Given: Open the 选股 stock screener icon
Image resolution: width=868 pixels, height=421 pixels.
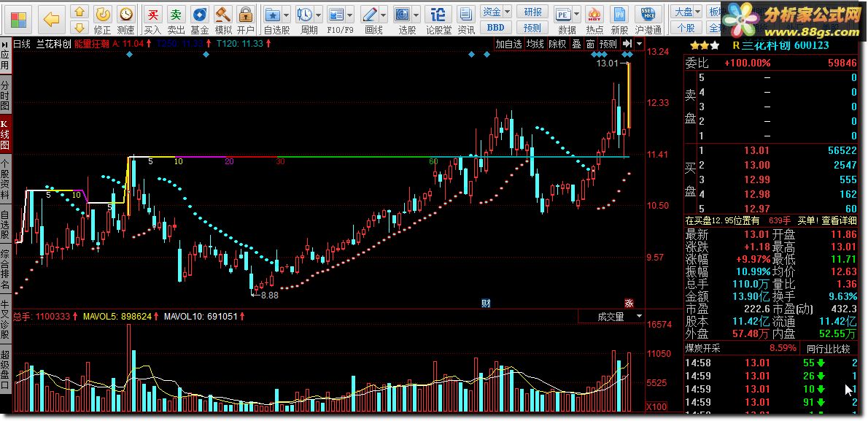Looking at the screenshot, I should pyautogui.click(x=403, y=15).
